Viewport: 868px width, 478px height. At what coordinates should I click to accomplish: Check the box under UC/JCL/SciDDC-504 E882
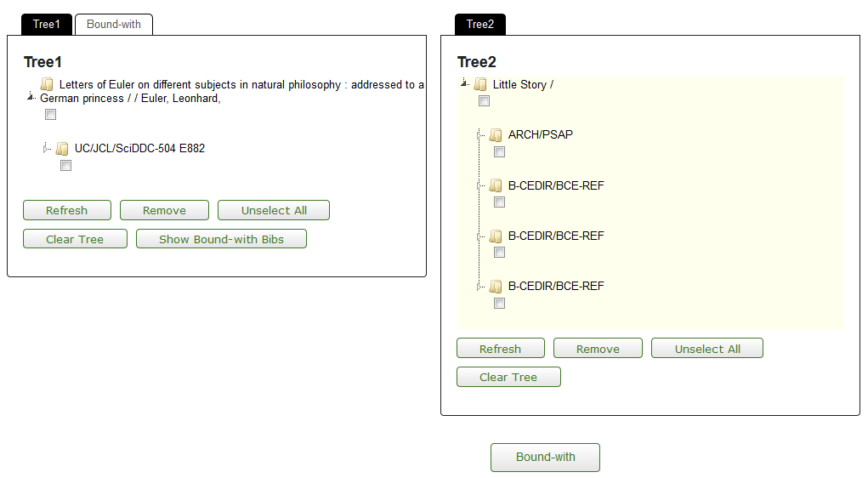tap(65, 166)
